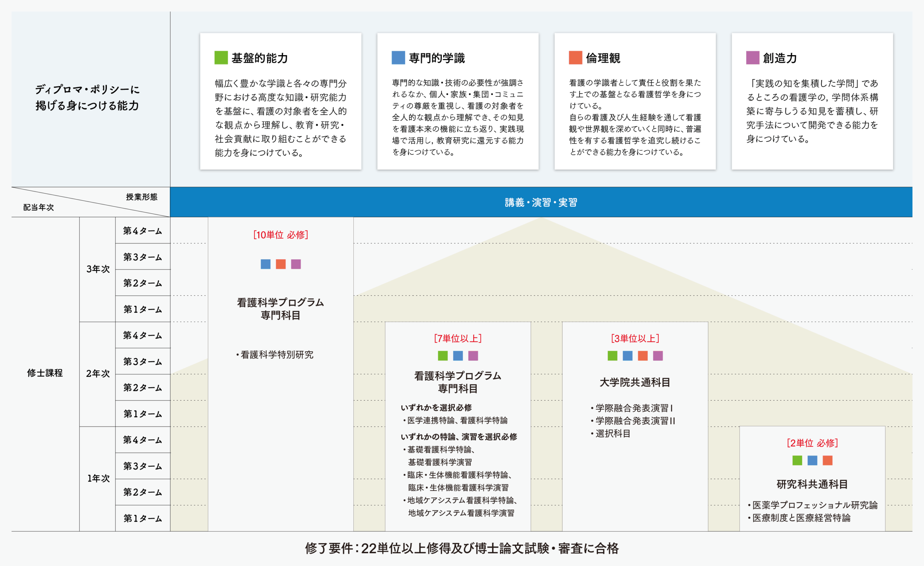924x566 pixels.
Task: Click the 医薬学プロフェッショナル研究論 course item
Action: click(815, 505)
